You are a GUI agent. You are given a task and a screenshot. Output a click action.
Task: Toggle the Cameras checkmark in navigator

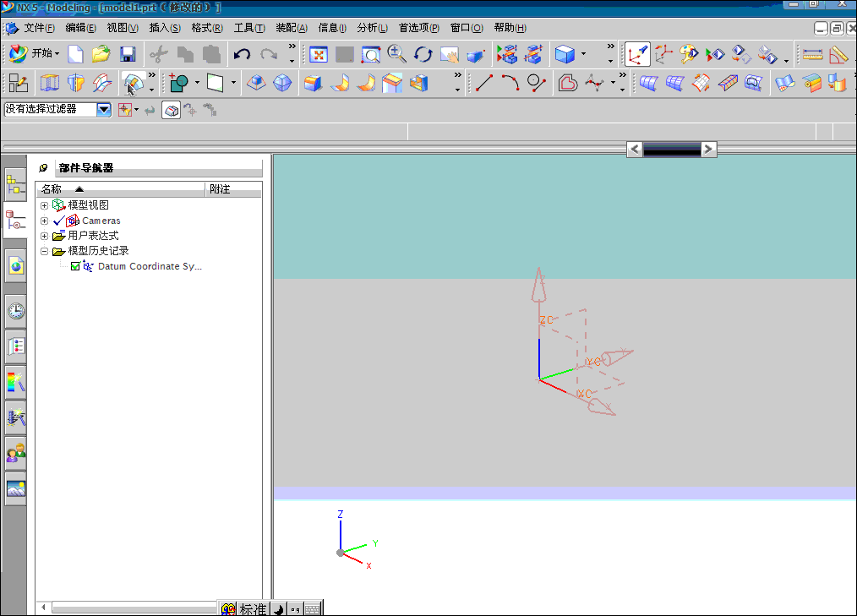click(58, 221)
